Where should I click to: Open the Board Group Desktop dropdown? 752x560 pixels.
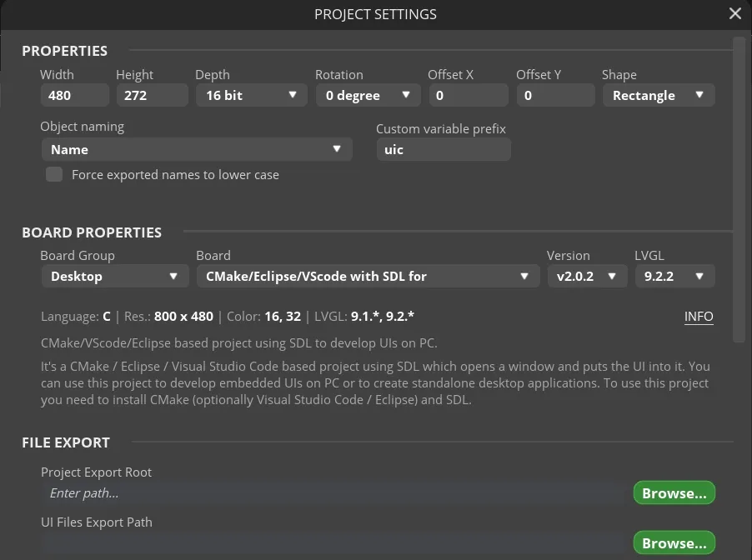tap(115, 276)
